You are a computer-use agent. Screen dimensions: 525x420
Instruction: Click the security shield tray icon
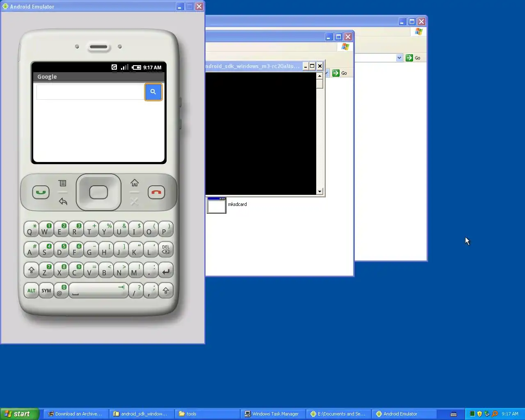coord(479,414)
